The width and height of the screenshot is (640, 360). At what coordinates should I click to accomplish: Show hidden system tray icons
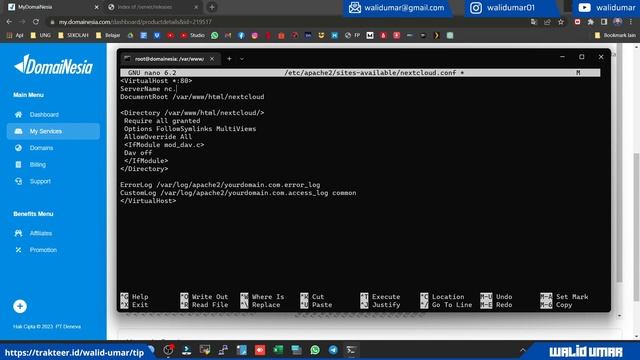(x=522, y=350)
